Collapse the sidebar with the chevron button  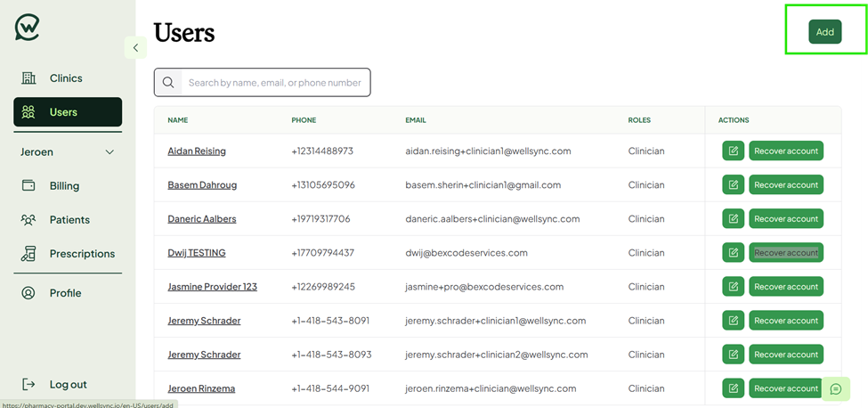tap(135, 47)
